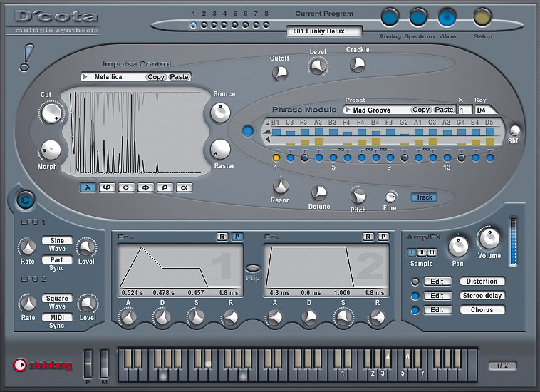Toggle phrase step 13 LED
540x392 pixels.
[x=447, y=158]
